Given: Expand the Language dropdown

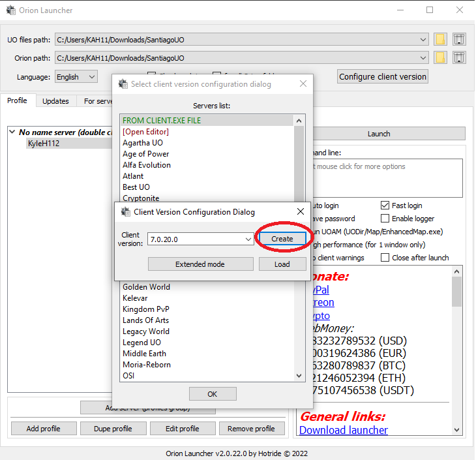Looking at the screenshot, I should pos(91,77).
